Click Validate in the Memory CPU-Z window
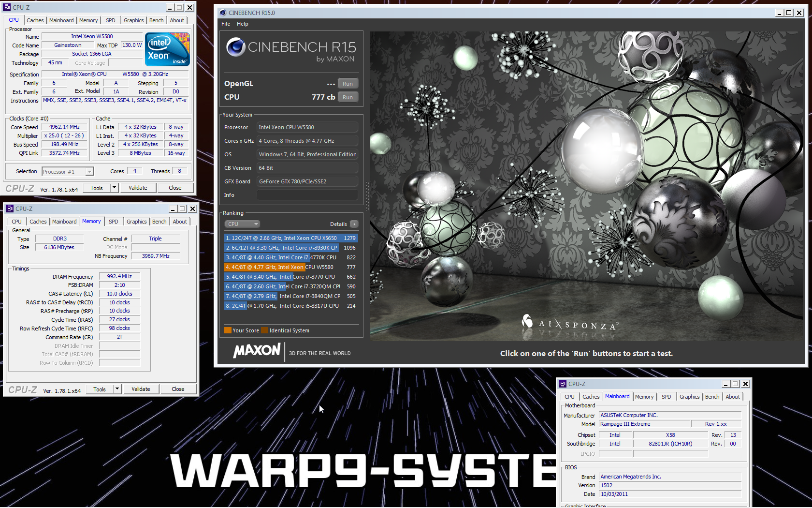 (141, 389)
